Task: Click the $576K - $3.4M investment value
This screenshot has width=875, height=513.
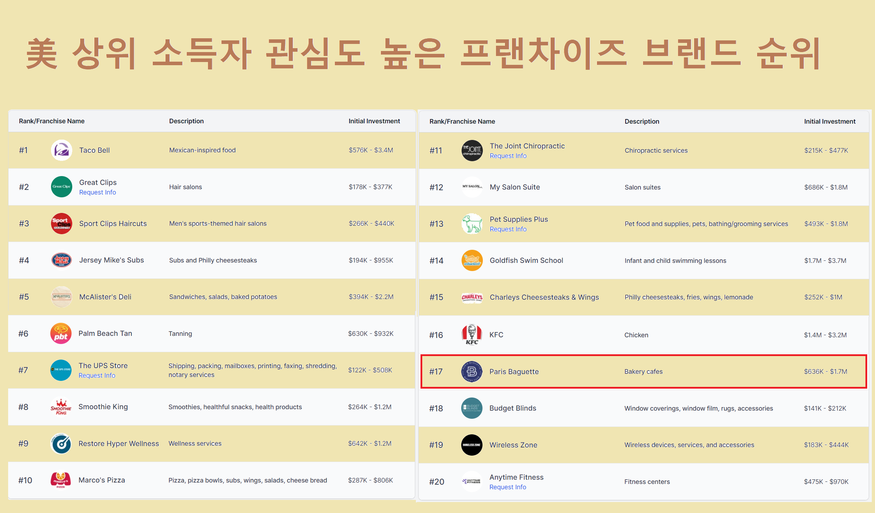Action: tap(371, 150)
